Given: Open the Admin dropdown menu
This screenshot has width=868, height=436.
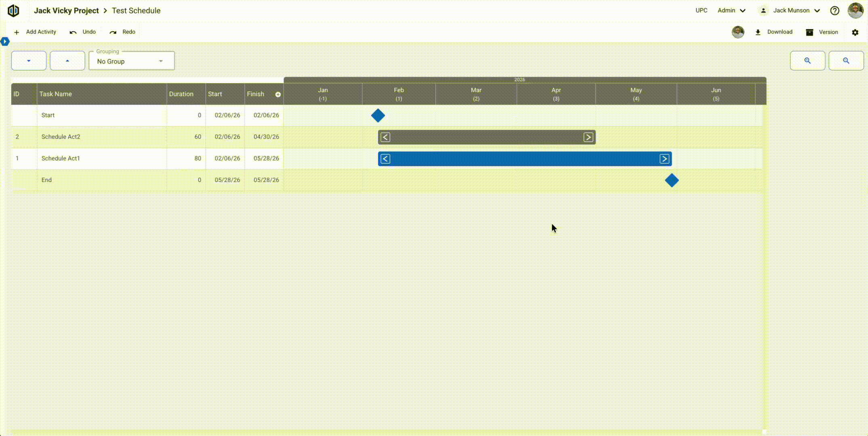Looking at the screenshot, I should (731, 10).
